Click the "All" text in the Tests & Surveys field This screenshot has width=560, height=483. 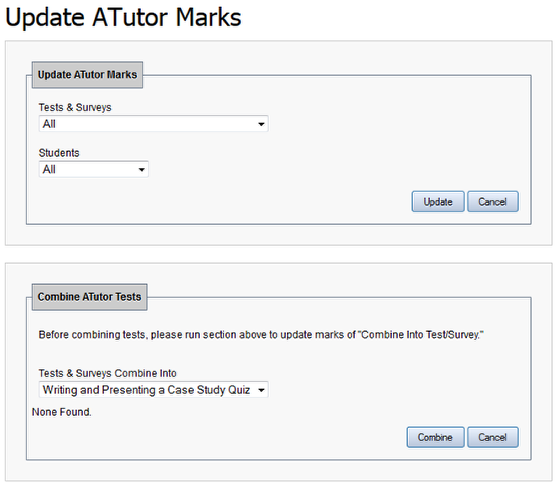(49, 124)
